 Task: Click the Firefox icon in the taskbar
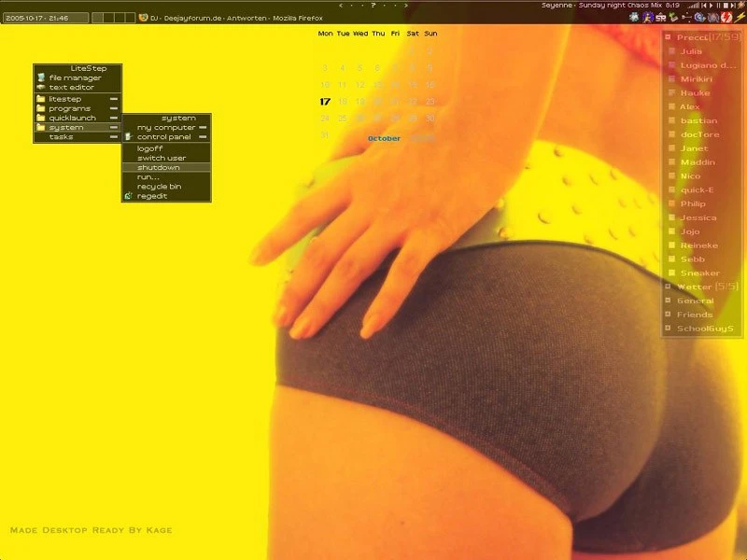pyautogui.click(x=143, y=18)
